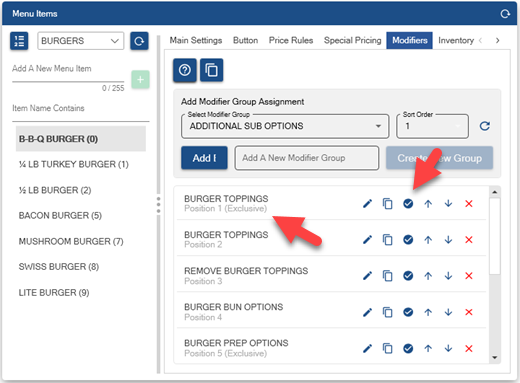Screen dimensions: 520x383
Task: Delete BURGER TOPPINGS Position 2 assignment
Action: [469, 240]
